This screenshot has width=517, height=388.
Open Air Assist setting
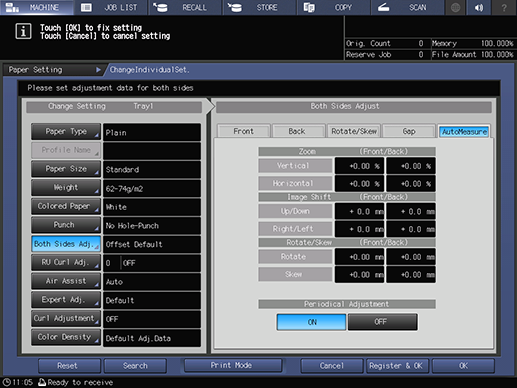coord(66,281)
